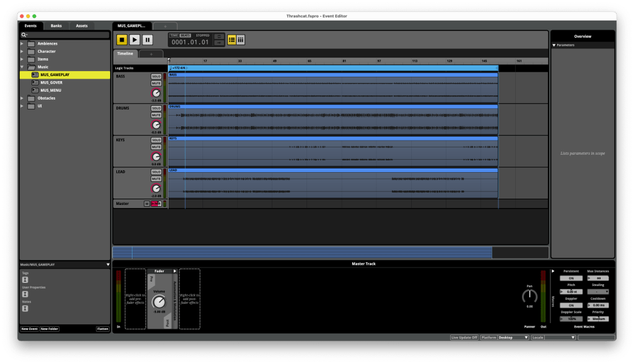Start playback with the Play button
This screenshot has width=634, height=364.
pyautogui.click(x=134, y=40)
